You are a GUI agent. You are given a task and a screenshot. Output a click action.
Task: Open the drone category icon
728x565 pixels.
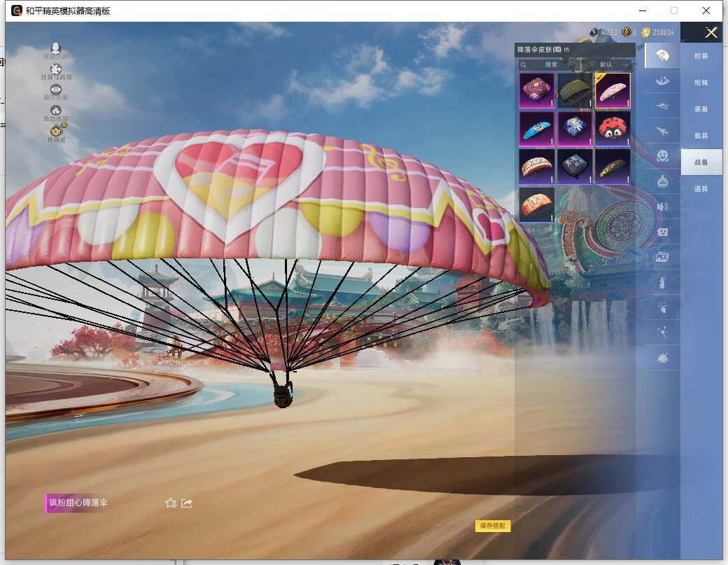662,106
